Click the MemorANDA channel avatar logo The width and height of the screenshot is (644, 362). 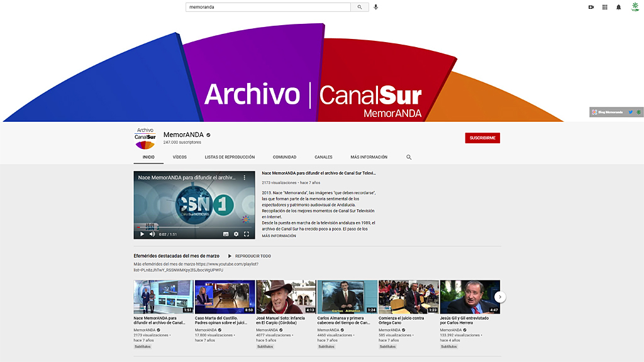(145, 138)
